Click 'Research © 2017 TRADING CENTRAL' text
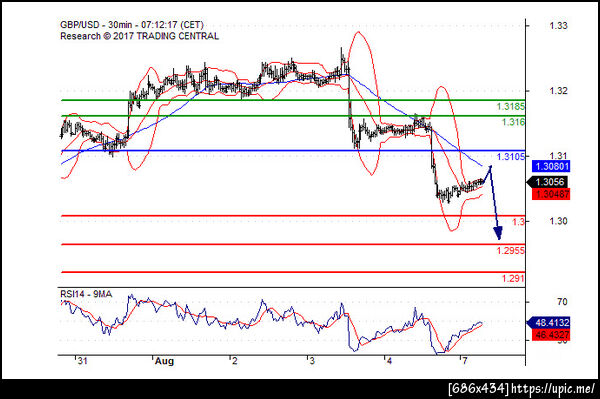Screen dimensions: 600x399 [x=140, y=36]
